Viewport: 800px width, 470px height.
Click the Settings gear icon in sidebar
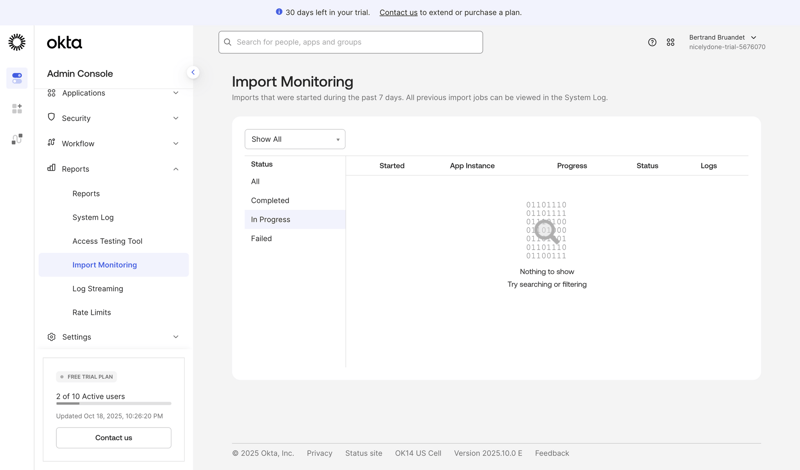[51, 337]
